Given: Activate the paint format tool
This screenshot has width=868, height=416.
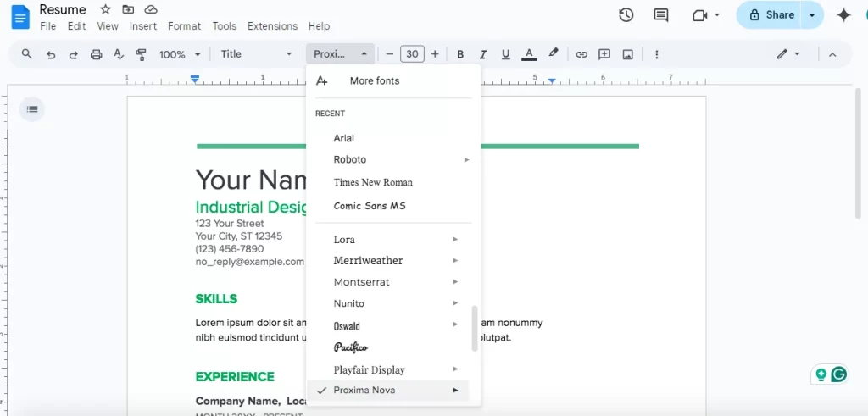Looking at the screenshot, I should pyautogui.click(x=142, y=54).
